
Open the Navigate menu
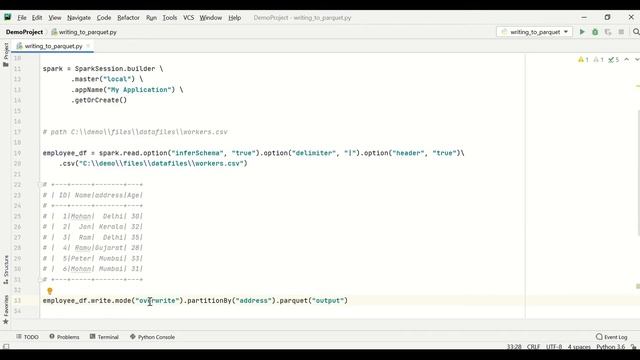point(79,18)
